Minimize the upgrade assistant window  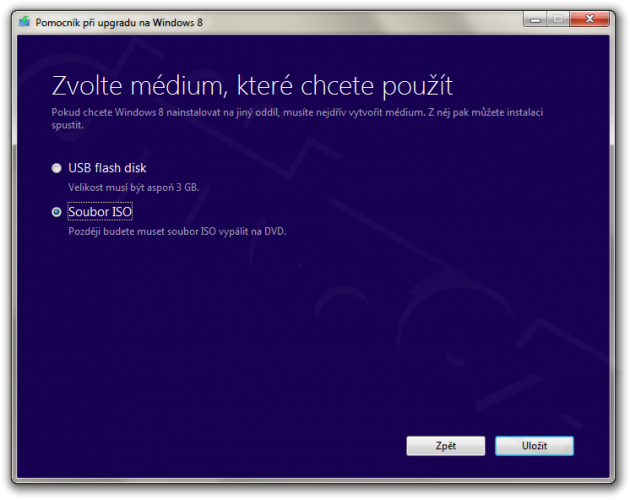point(535,18)
